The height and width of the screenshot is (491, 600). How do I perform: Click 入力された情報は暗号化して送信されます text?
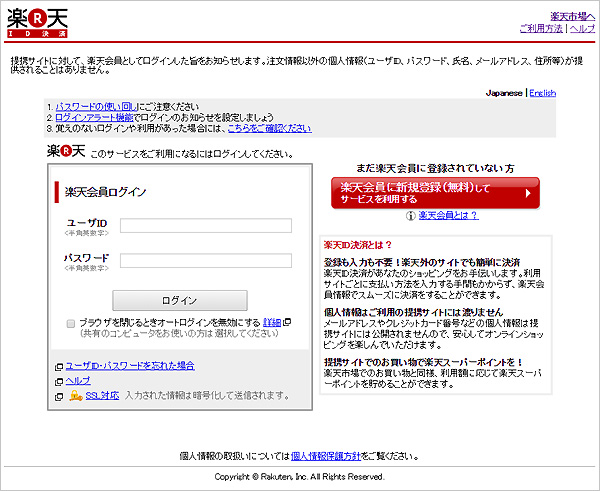(207, 396)
